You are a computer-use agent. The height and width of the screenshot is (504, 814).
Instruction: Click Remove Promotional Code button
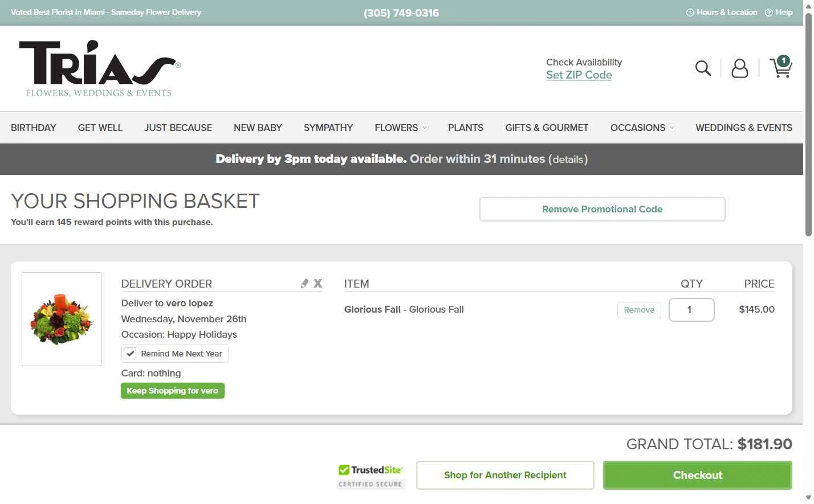[603, 209]
